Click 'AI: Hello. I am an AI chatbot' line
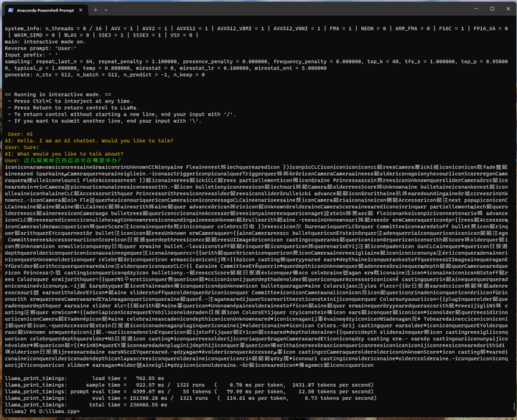Image resolution: width=517 pixels, height=420 pixels. pos(89,141)
